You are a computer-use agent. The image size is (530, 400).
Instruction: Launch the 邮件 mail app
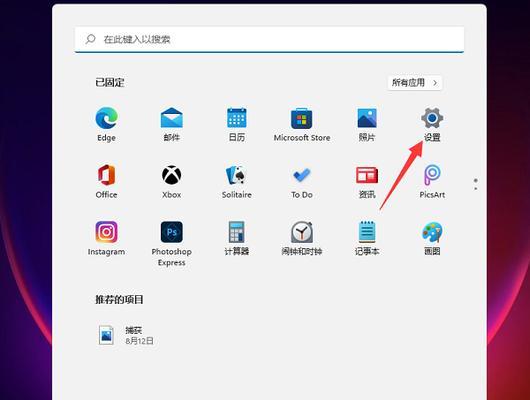point(171,124)
